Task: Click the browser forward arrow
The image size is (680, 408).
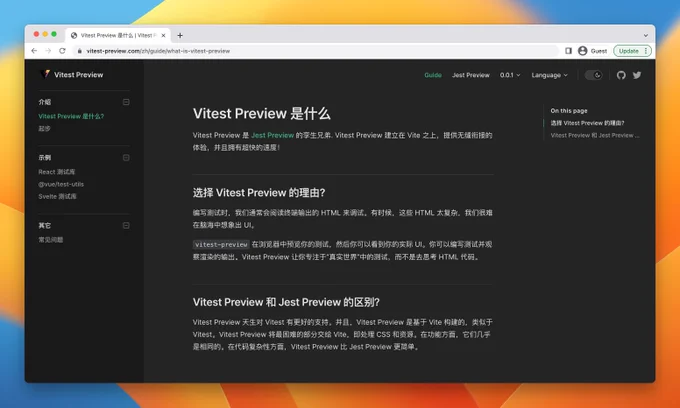Action: tap(48, 51)
